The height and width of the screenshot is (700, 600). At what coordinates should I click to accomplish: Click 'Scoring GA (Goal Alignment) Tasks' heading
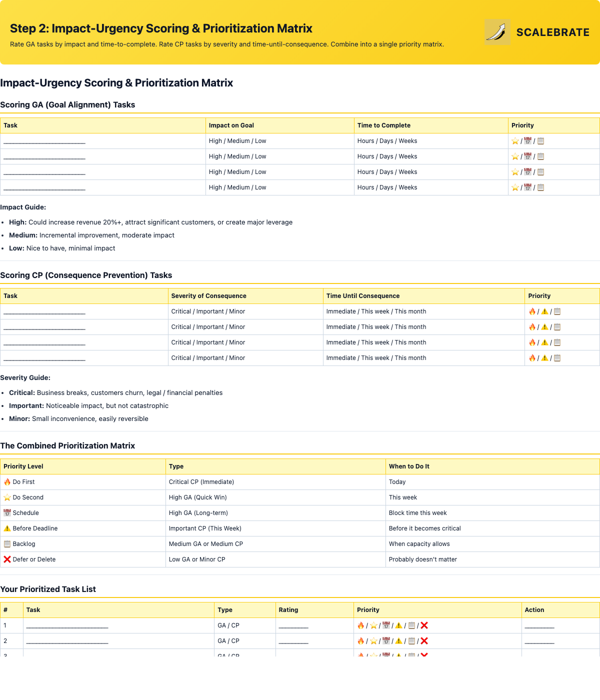67,104
